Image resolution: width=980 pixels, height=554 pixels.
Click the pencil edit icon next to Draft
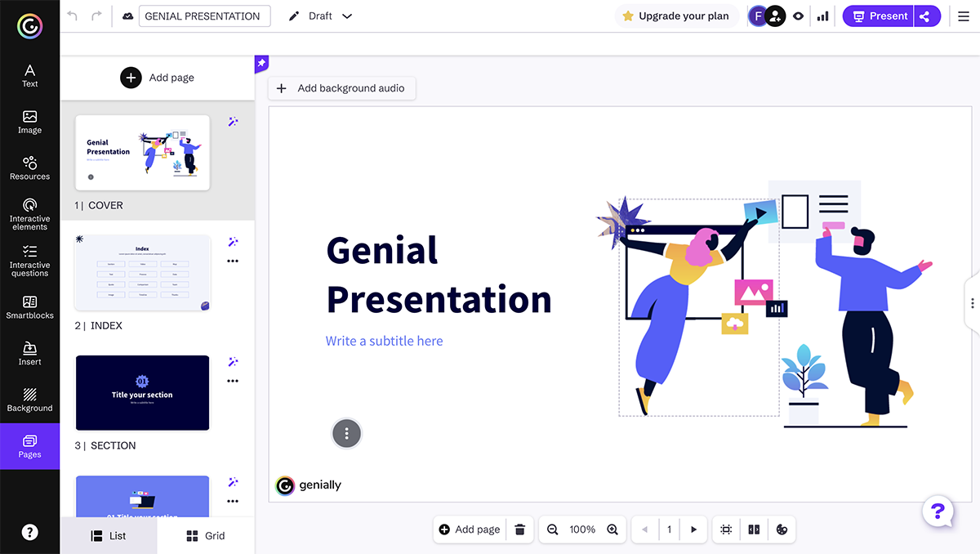pos(295,16)
